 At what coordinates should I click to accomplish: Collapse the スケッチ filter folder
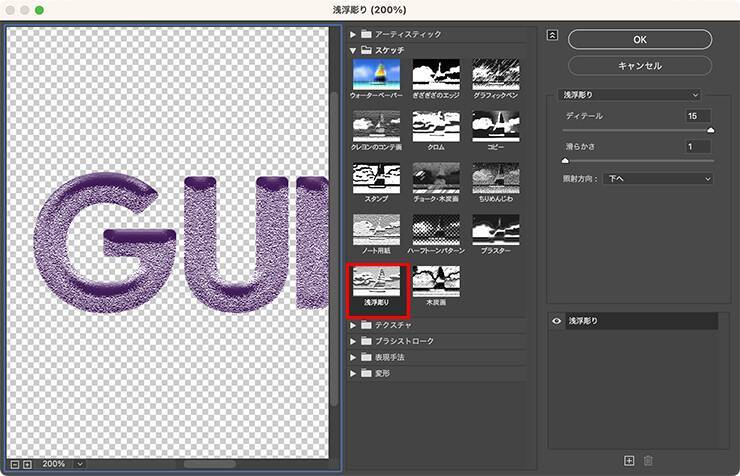pos(353,48)
